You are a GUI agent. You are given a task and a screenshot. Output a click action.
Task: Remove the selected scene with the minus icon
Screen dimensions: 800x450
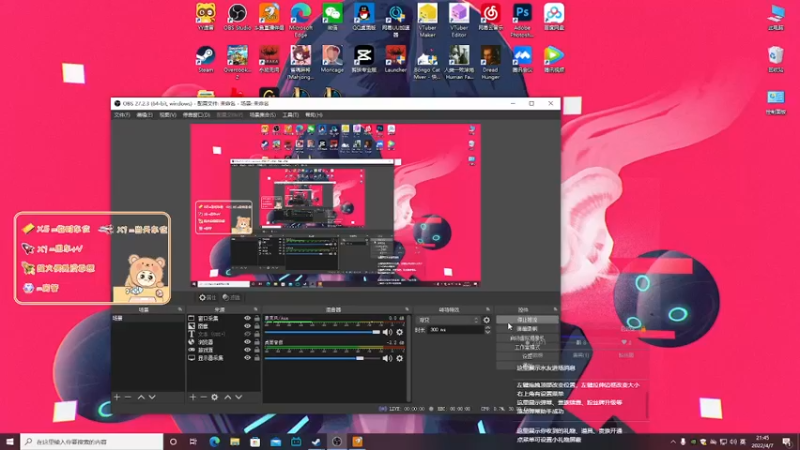pos(128,397)
